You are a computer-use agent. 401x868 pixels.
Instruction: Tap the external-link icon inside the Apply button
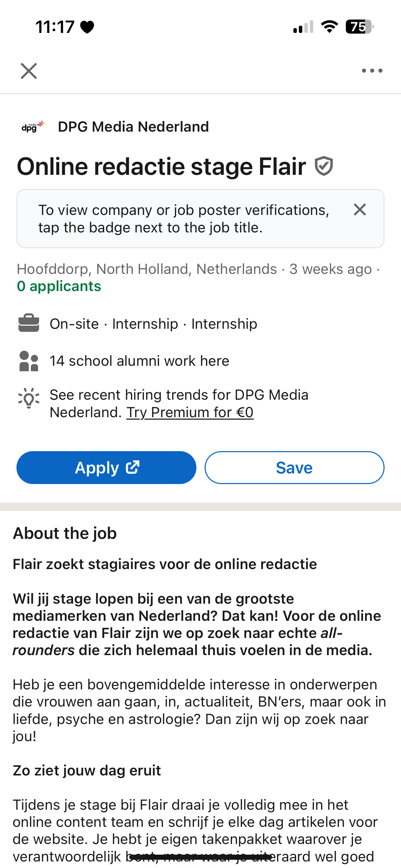(133, 467)
